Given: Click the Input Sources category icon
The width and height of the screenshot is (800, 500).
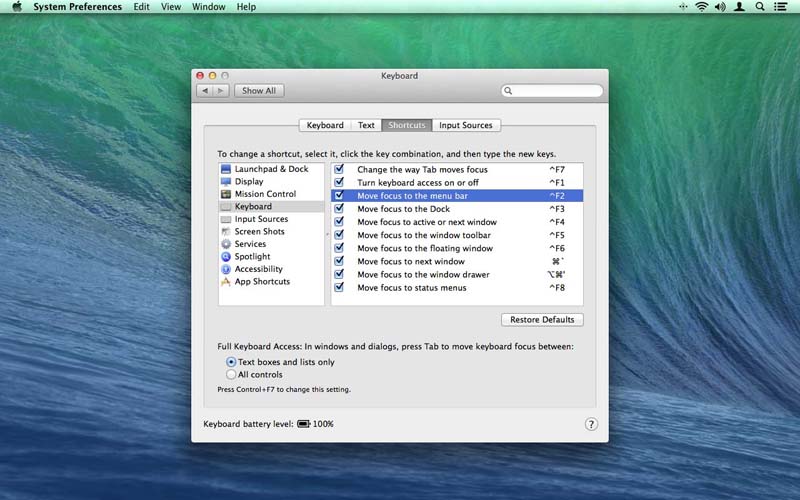Looking at the screenshot, I should coord(226,219).
